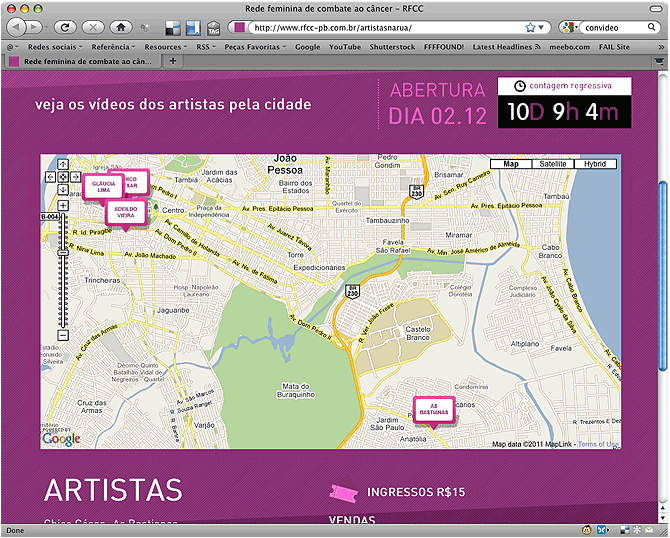670x538 pixels.
Task: Open the Google bookmark
Action: [x=307, y=47]
